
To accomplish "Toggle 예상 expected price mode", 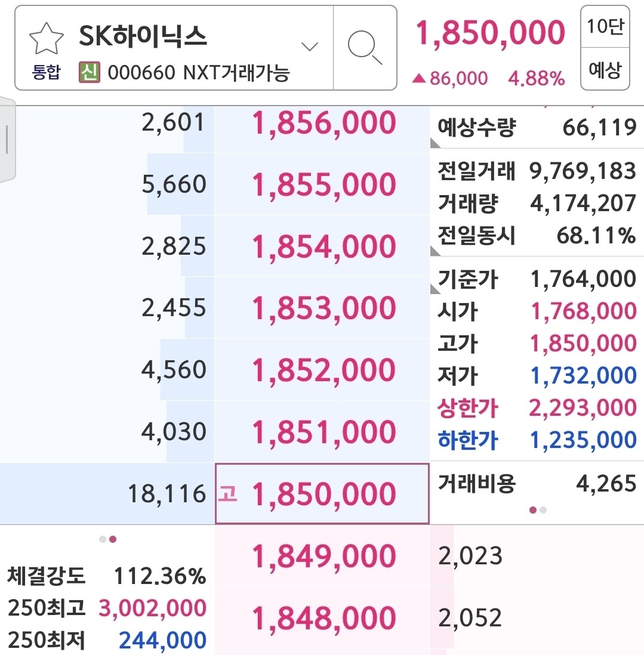I will (605, 69).
